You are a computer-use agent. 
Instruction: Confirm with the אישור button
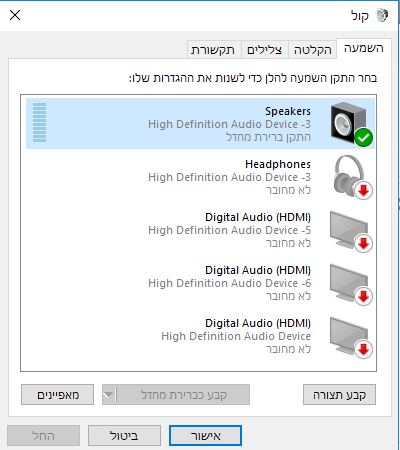click(x=205, y=435)
